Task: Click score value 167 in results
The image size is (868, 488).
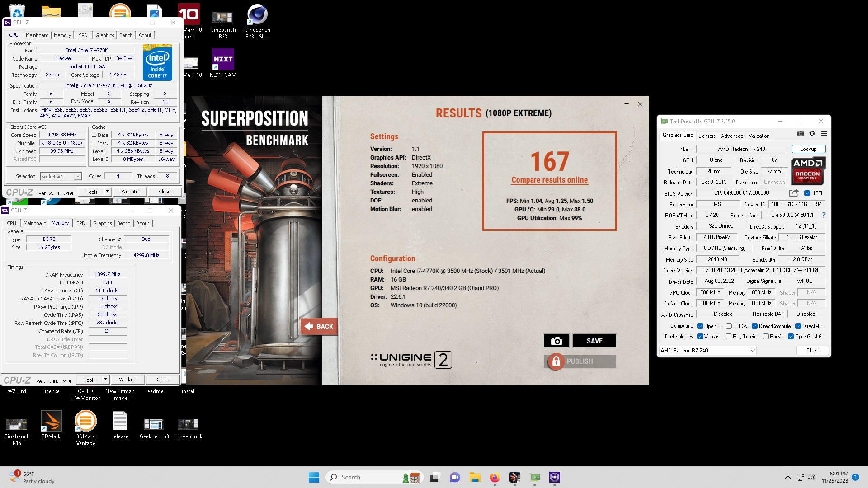Action: pyautogui.click(x=549, y=161)
